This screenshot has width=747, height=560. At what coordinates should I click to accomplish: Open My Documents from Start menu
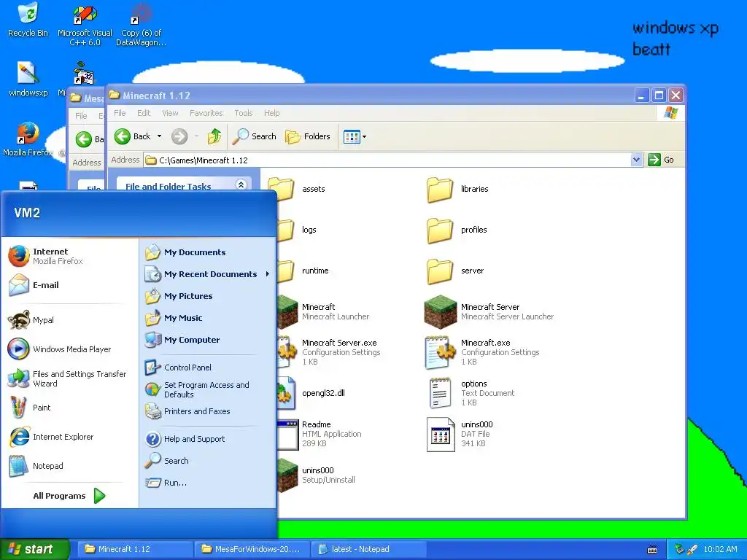[208, 252]
